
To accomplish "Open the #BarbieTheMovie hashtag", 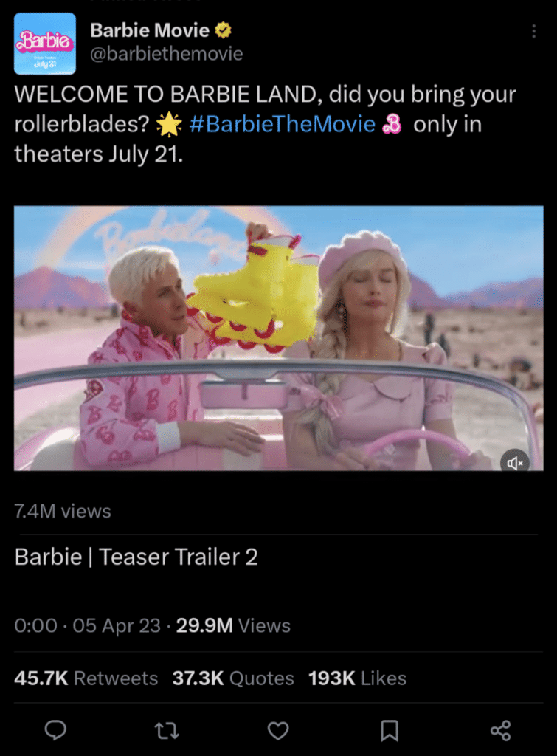I will 283,124.
